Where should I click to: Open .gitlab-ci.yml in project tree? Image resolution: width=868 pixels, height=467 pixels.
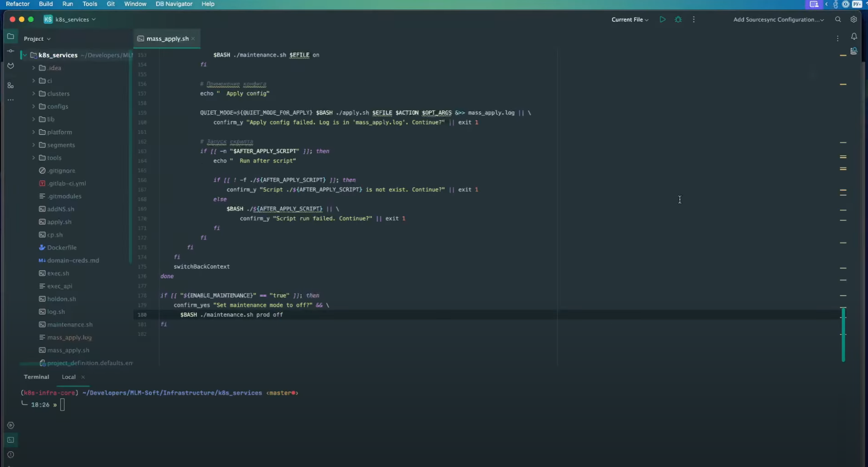click(x=66, y=184)
